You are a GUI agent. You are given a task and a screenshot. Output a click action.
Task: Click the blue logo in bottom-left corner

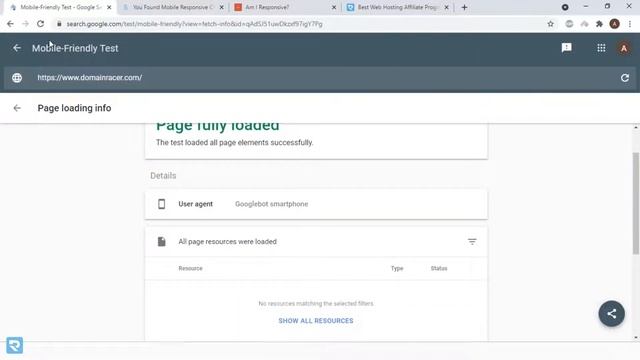coord(15,345)
